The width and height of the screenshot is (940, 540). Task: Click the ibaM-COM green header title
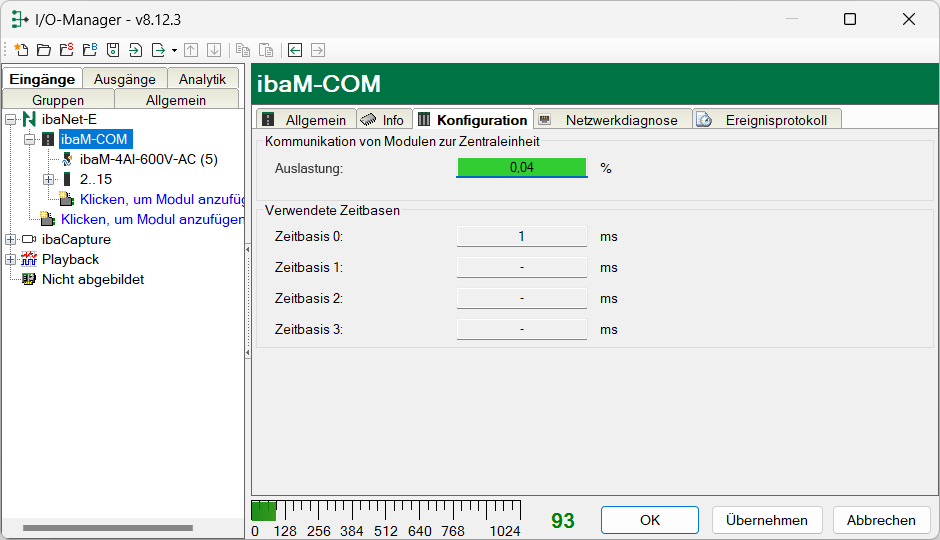coord(319,84)
